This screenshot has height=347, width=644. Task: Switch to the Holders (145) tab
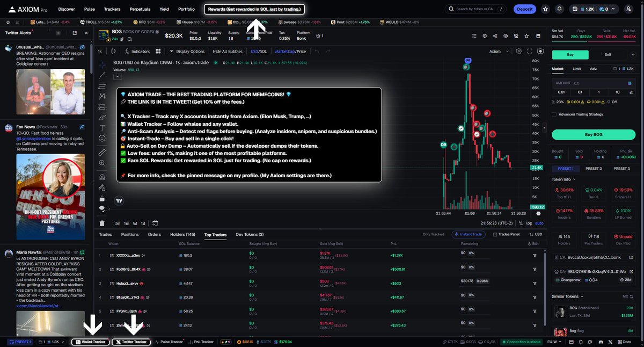183,235
